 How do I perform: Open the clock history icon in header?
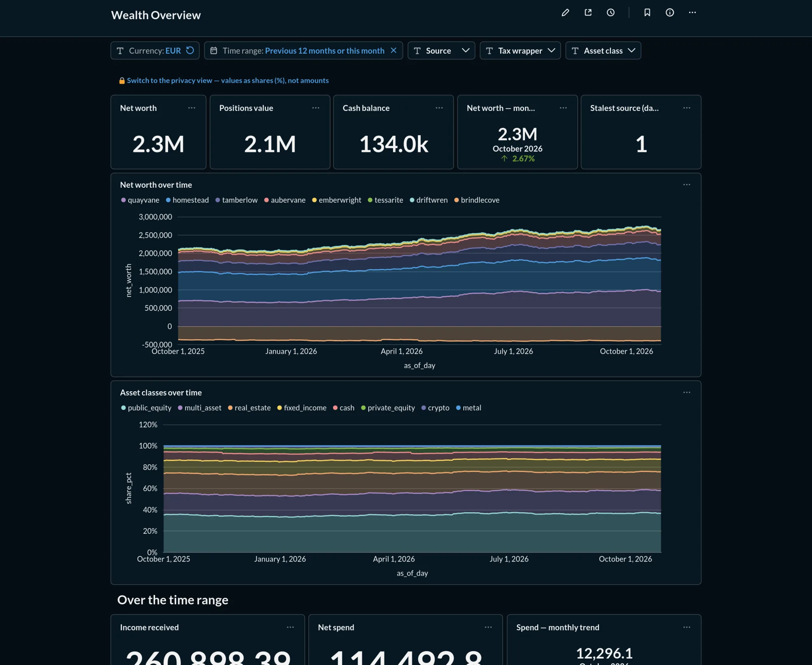611,13
